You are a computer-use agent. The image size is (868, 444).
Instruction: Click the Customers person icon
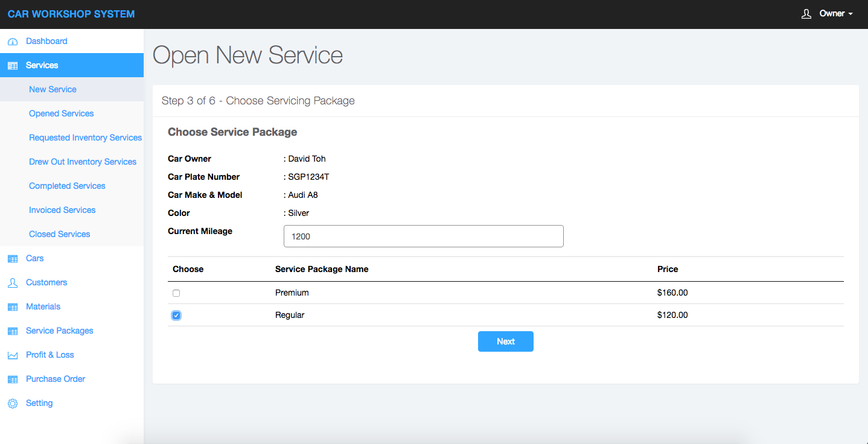coord(13,283)
